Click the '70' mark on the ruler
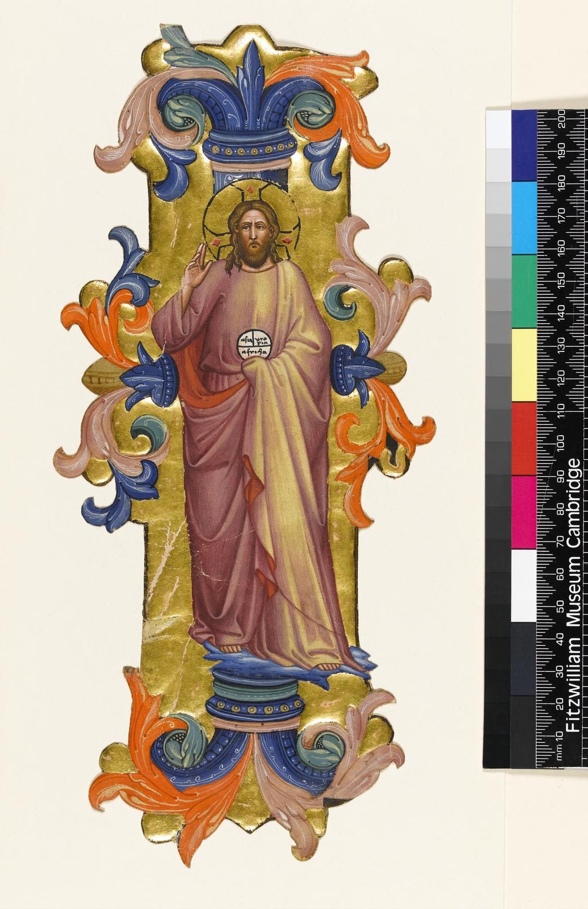 point(562,540)
